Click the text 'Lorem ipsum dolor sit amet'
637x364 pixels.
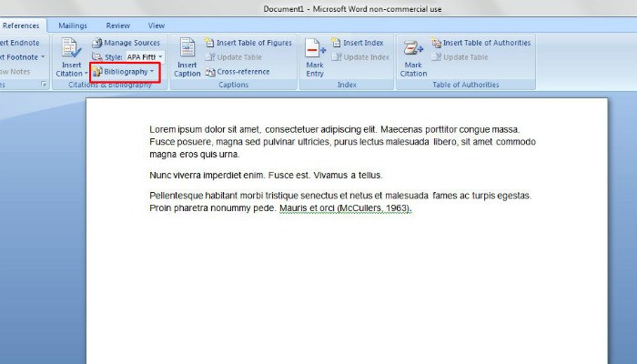coord(204,129)
